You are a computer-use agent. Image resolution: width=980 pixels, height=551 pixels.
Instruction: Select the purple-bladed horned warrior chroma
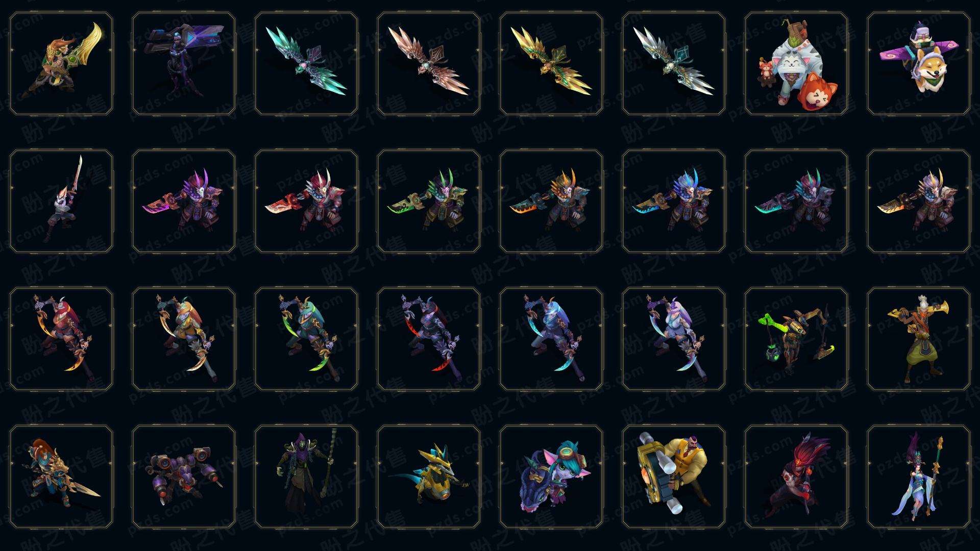point(184,201)
